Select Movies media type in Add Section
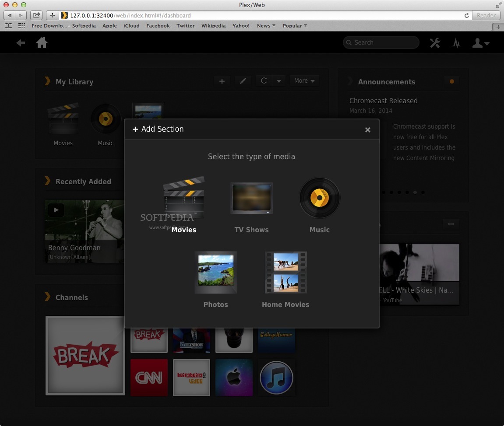Image resolution: width=504 pixels, height=426 pixels. pyautogui.click(x=183, y=205)
